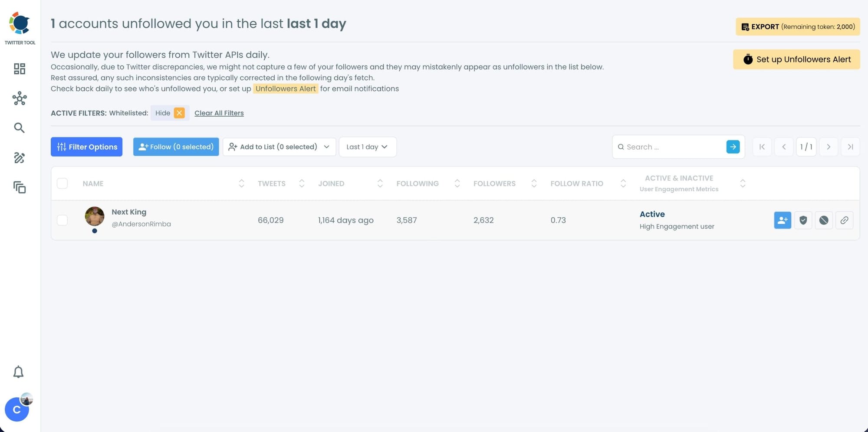The width and height of the screenshot is (868, 432).
Task: Whitelist @AndersonRimba via the shield icon
Action: click(803, 220)
